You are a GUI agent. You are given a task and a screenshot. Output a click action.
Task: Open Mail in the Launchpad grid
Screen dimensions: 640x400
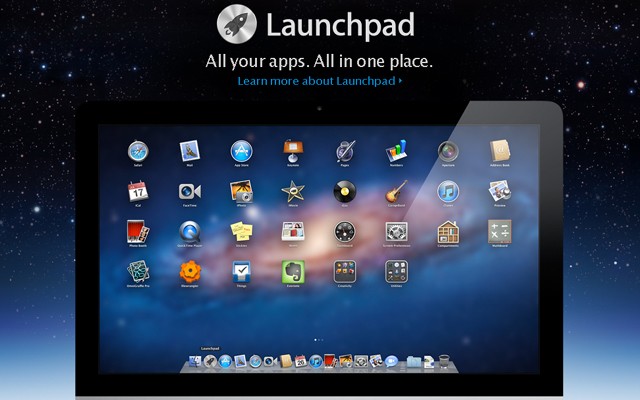pyautogui.click(x=190, y=151)
